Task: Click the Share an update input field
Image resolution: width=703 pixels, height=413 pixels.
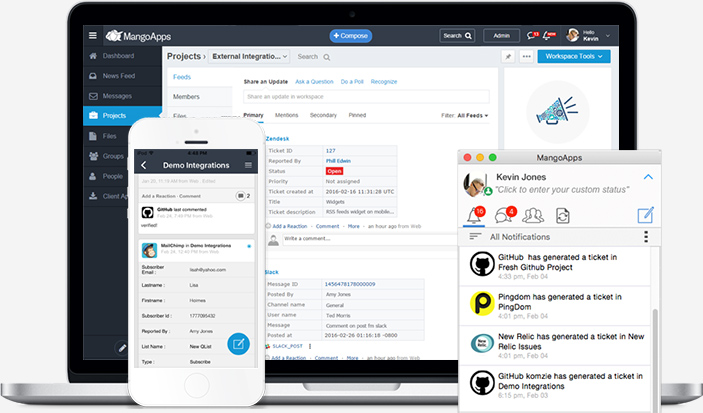Action: 366,96
